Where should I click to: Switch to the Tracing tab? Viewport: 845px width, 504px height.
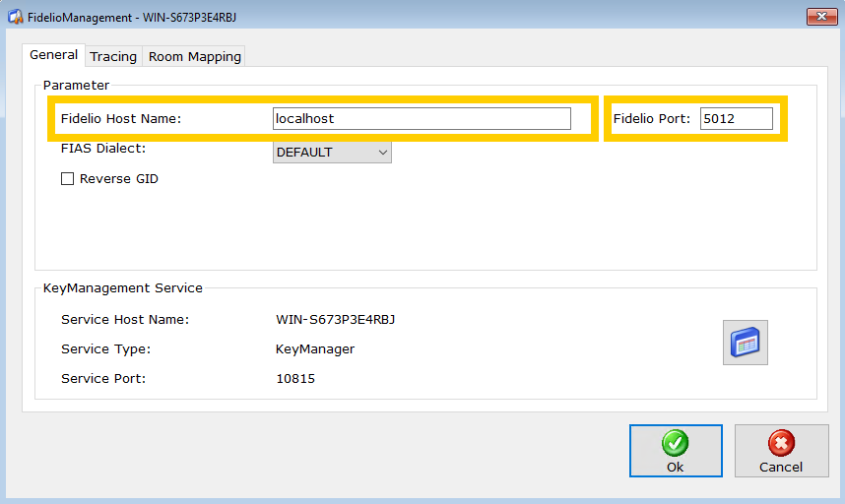113,57
